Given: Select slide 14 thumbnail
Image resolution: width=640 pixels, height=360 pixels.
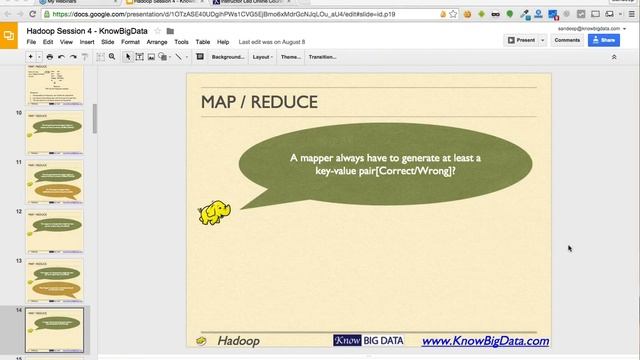Looking at the screenshot, I should pyautogui.click(x=55, y=330).
